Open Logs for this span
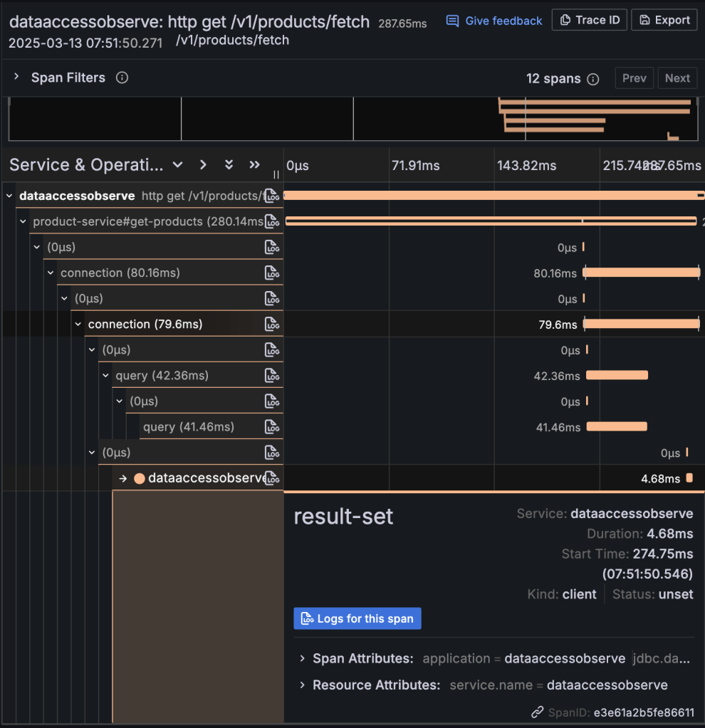Image resolution: width=705 pixels, height=728 pixels. coord(357,618)
